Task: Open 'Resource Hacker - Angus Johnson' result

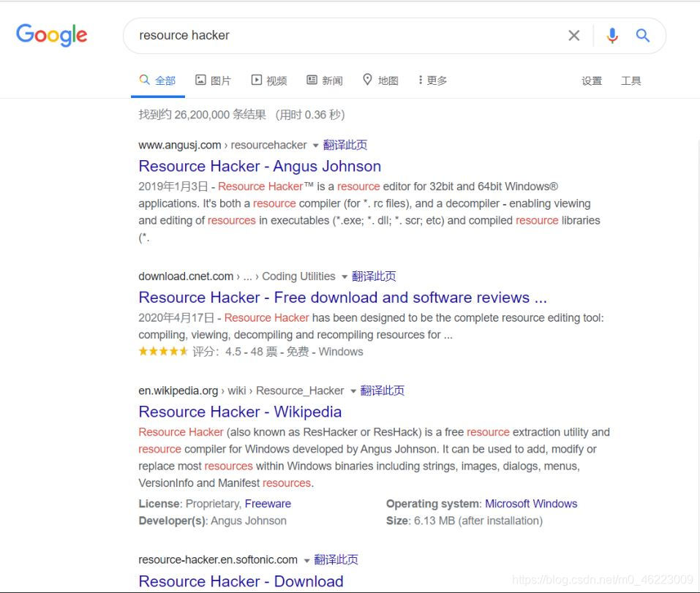Action: [260, 166]
